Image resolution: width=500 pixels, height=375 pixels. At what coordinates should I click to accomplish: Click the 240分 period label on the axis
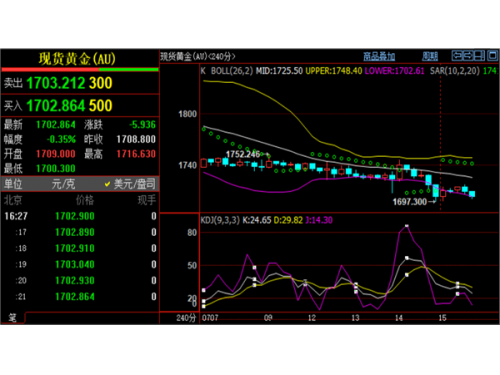(186, 318)
